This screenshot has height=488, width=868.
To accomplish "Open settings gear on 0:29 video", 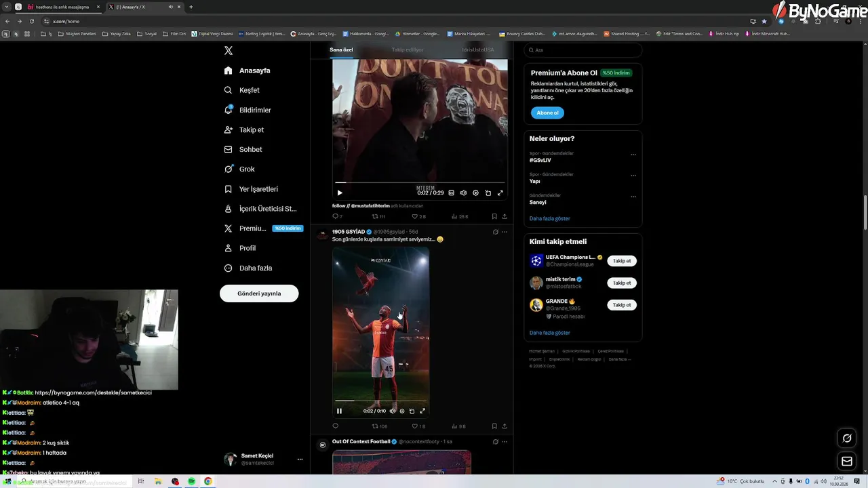I will click(475, 193).
